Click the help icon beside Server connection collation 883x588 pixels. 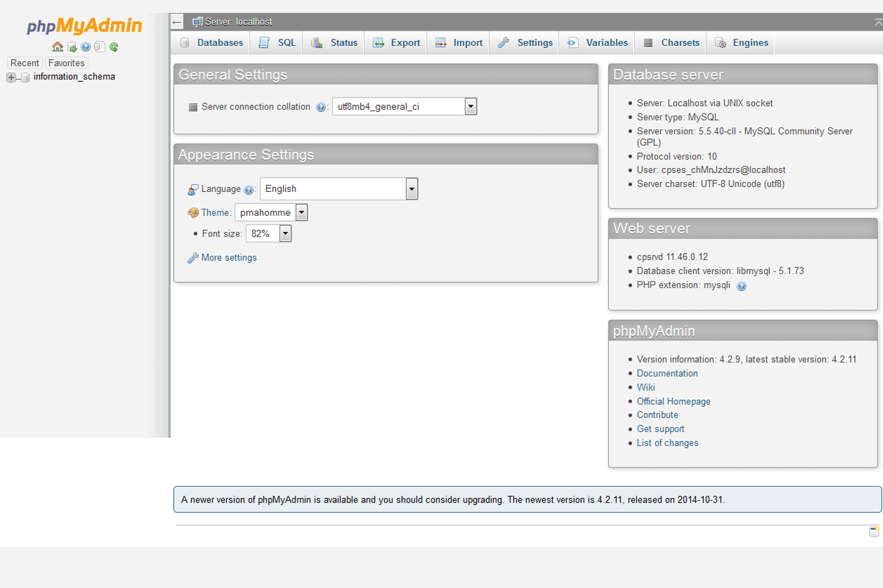coord(321,107)
